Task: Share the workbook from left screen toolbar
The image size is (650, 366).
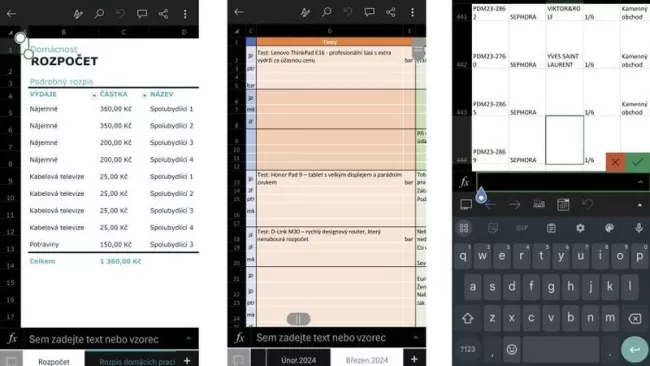Action: click(163, 14)
